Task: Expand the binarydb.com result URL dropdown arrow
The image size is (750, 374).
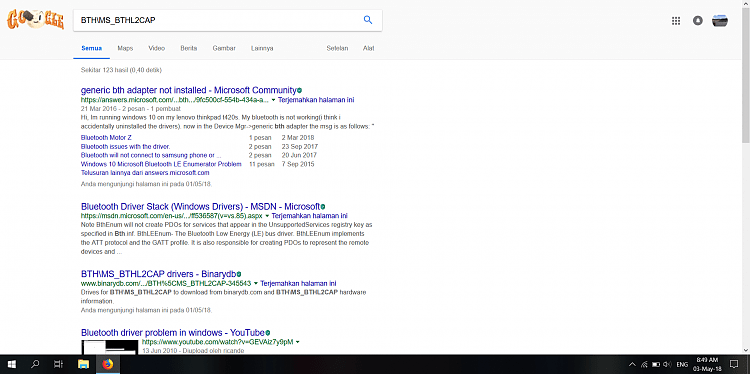Action: click(256, 284)
